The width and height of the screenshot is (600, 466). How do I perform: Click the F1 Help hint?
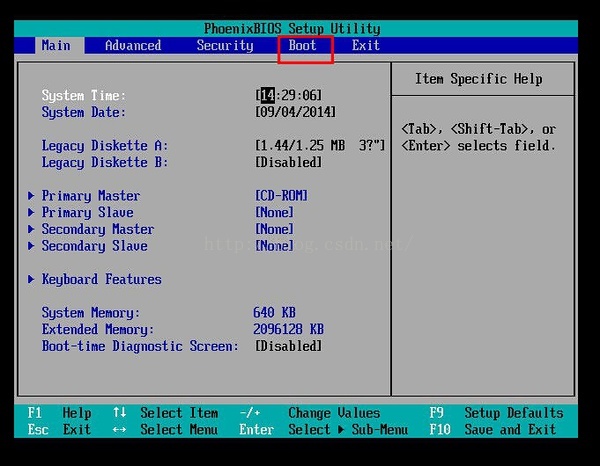(x=59, y=413)
